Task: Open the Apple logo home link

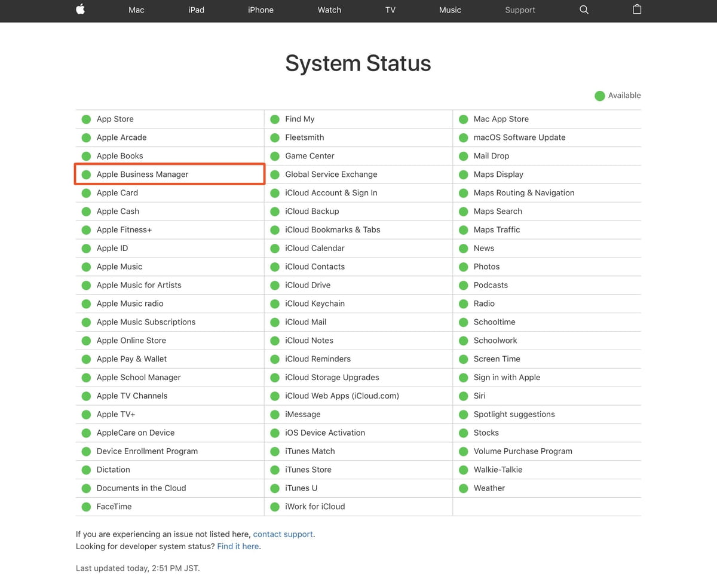Action: [80, 10]
